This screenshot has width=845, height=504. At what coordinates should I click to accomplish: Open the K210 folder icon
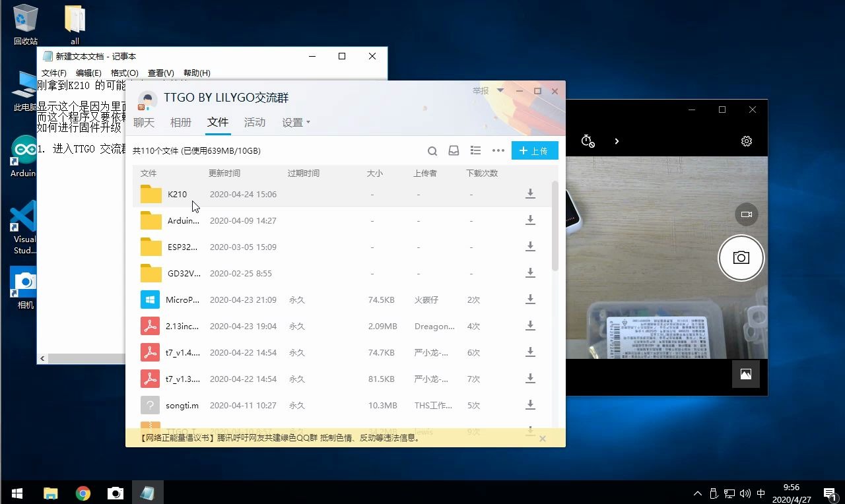coord(151,194)
